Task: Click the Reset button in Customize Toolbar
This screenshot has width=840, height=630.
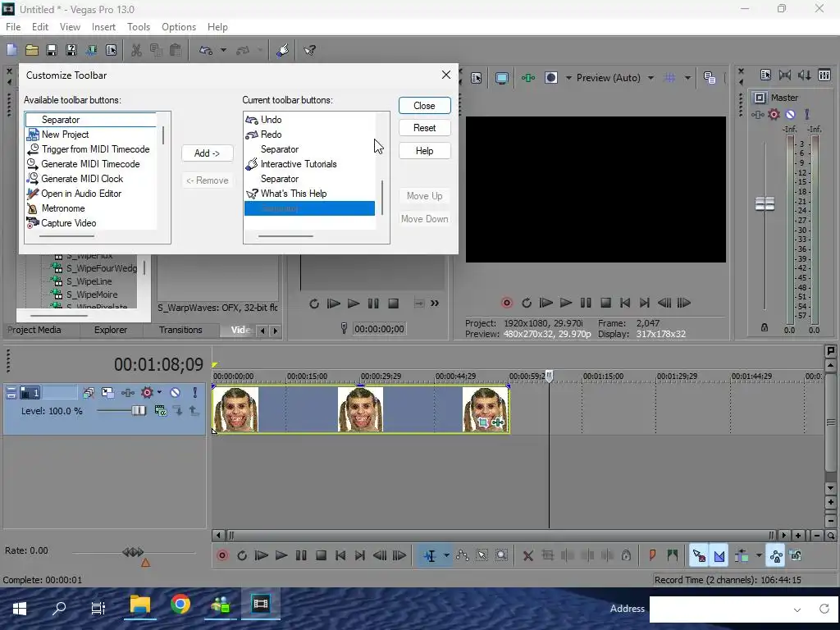Action: (x=424, y=128)
